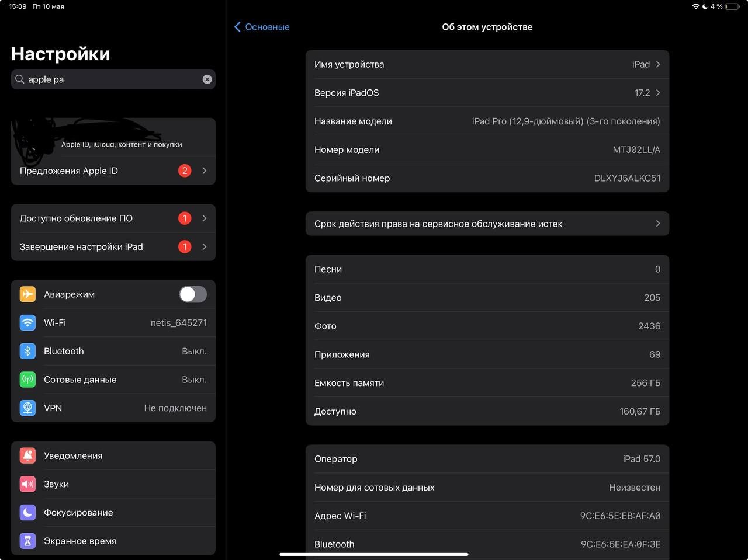Tap Bluetooth address 9C:E6:5E:EA:0F:3E
This screenshot has height=560, width=748.
621,544
